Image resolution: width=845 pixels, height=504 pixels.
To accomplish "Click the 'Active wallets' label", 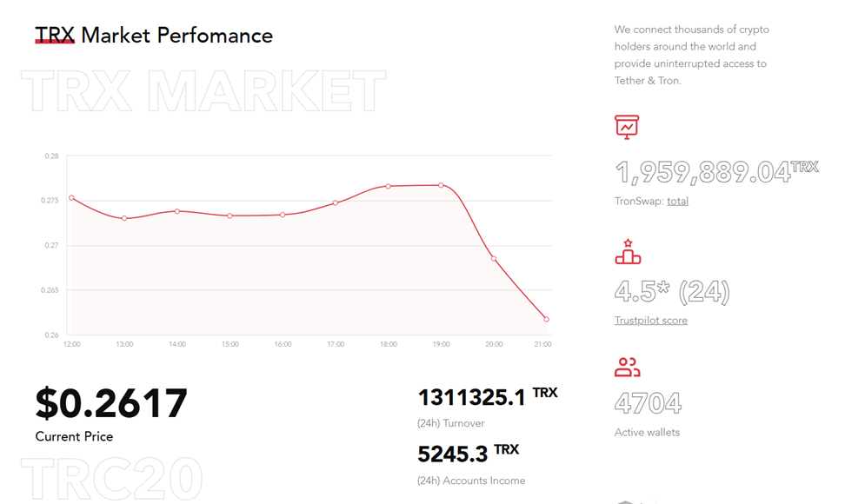I will 647,433.
